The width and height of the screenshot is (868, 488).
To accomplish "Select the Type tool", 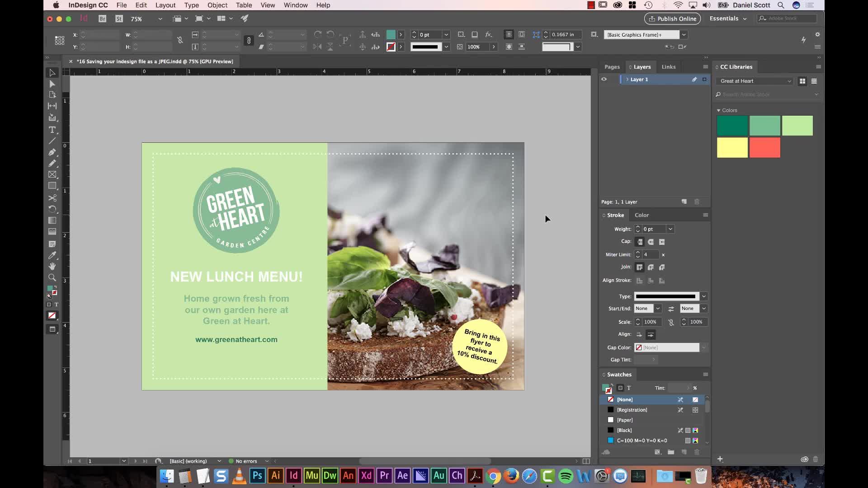I will pos(52,130).
